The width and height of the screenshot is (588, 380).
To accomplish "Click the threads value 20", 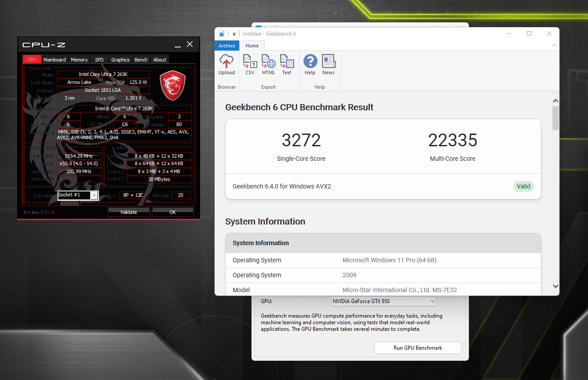I will [x=181, y=195].
